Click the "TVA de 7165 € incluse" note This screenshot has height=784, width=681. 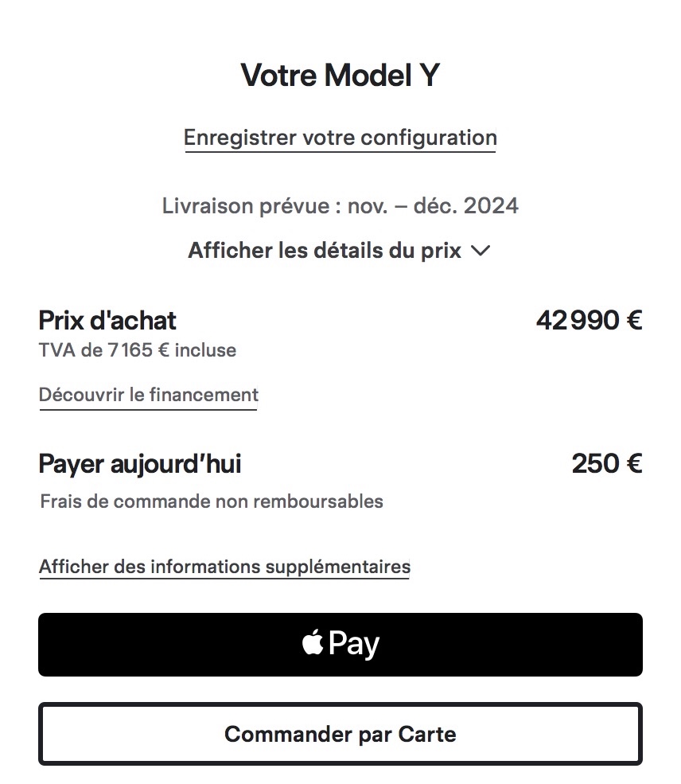click(138, 350)
